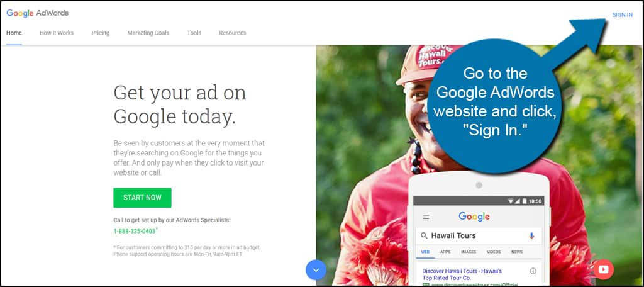The height and width of the screenshot is (287, 644).
Task: Click the Google AdWords logo
Action: click(37, 13)
